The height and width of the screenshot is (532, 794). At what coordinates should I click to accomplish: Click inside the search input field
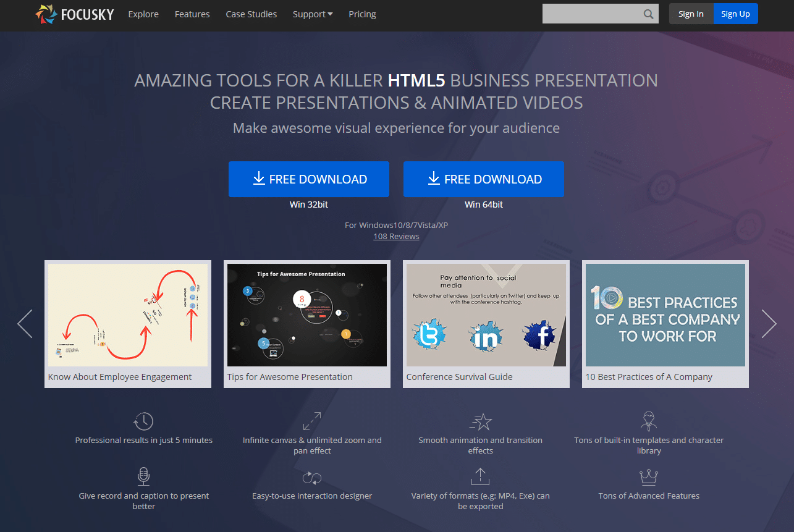pos(593,13)
